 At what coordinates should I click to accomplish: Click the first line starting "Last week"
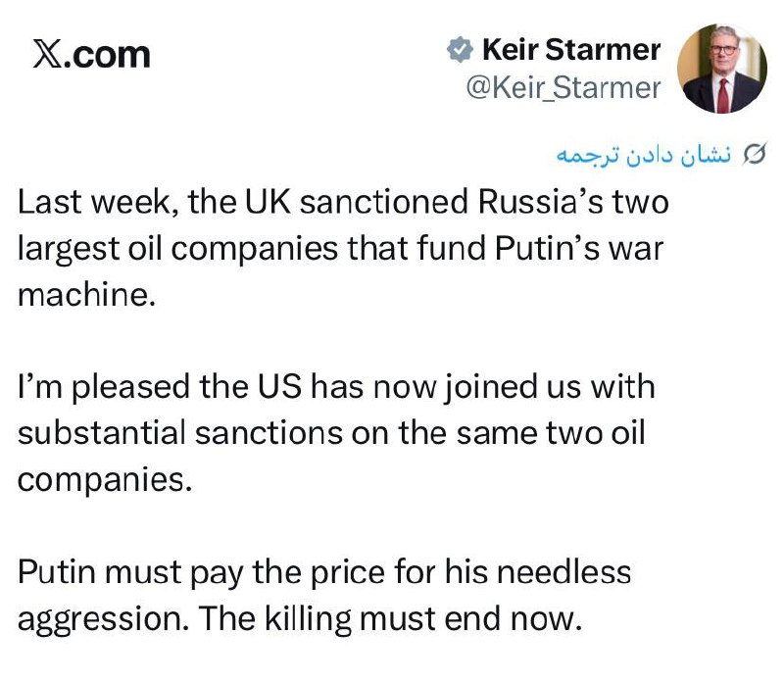(x=343, y=203)
